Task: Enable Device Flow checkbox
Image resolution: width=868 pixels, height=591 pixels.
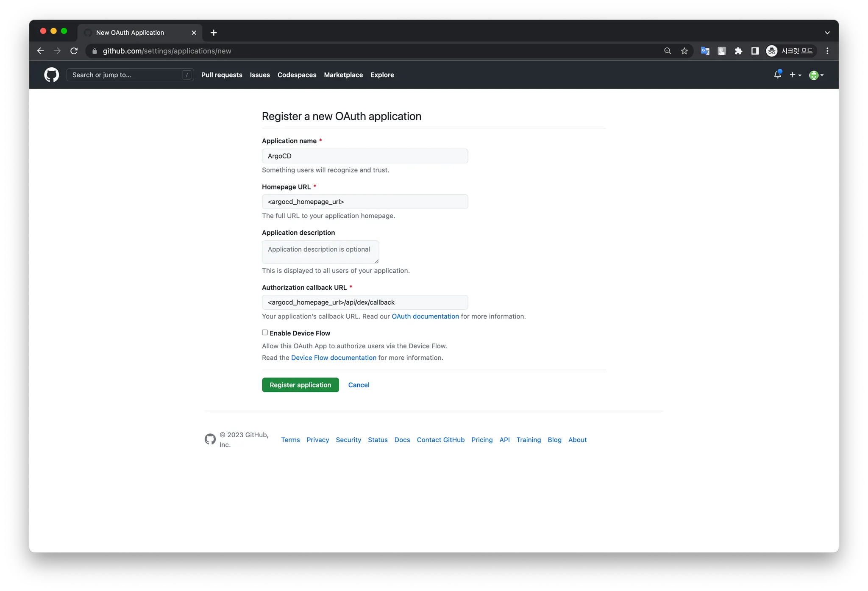Action: pos(265,333)
